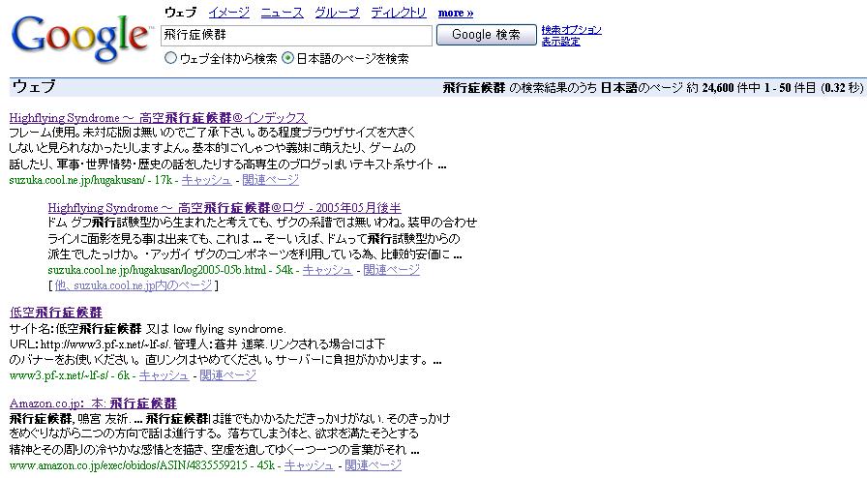This screenshot has width=868, height=478.
Task: Open 関連ページ for log2005-05b.html result
Action: point(391,270)
